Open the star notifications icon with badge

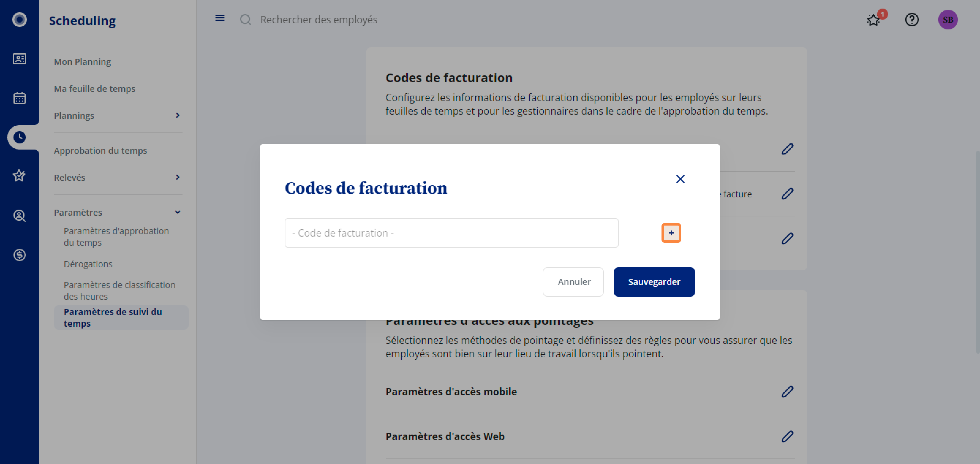pos(873,19)
